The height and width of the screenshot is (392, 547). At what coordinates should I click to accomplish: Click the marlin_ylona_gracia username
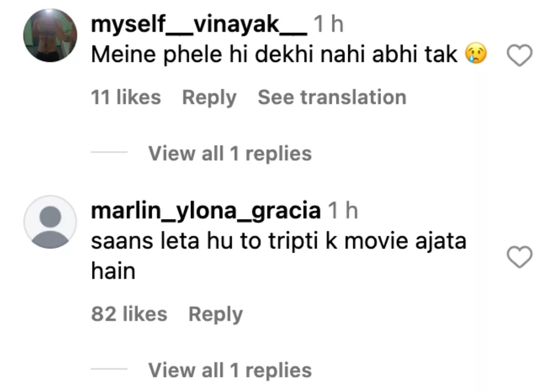point(206,211)
